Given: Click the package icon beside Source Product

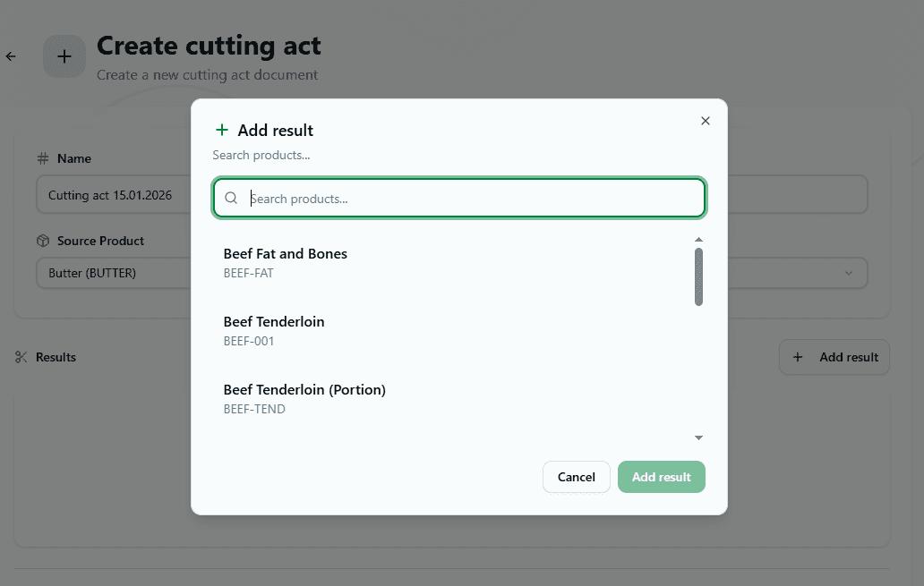Looking at the screenshot, I should pyautogui.click(x=42, y=241).
